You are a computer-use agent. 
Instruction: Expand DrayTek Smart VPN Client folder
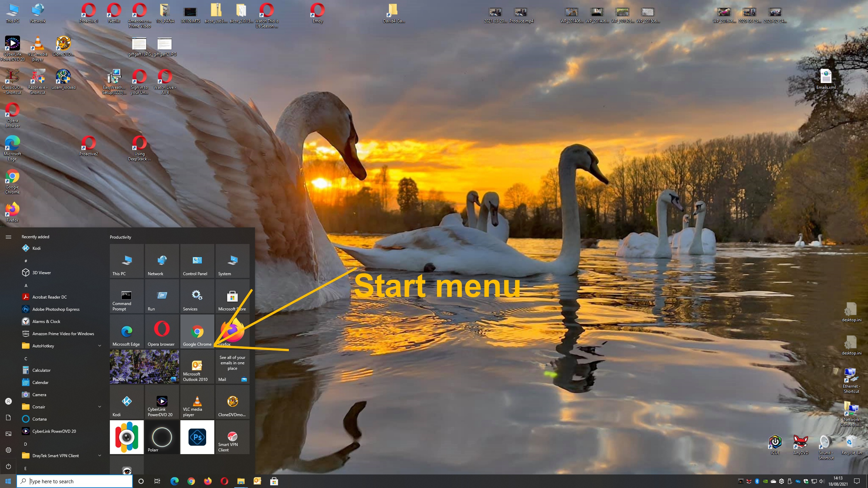(x=99, y=456)
